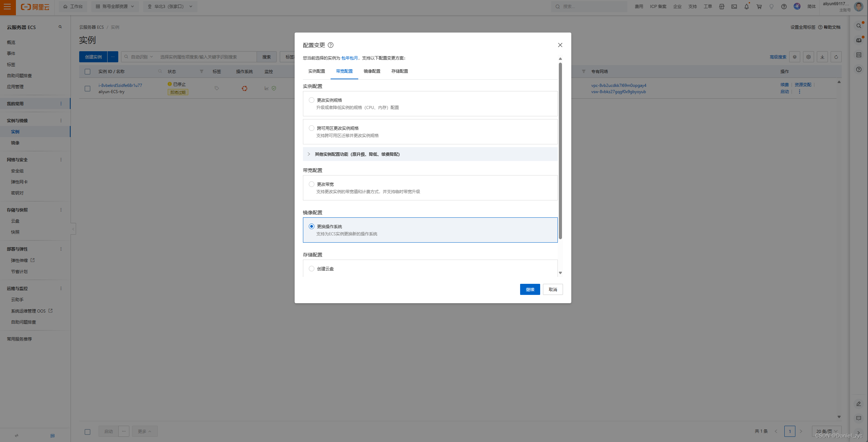This screenshot has height=442, width=868.
Task: Open the hamburger menu at top-left
Action: click(x=8, y=7)
